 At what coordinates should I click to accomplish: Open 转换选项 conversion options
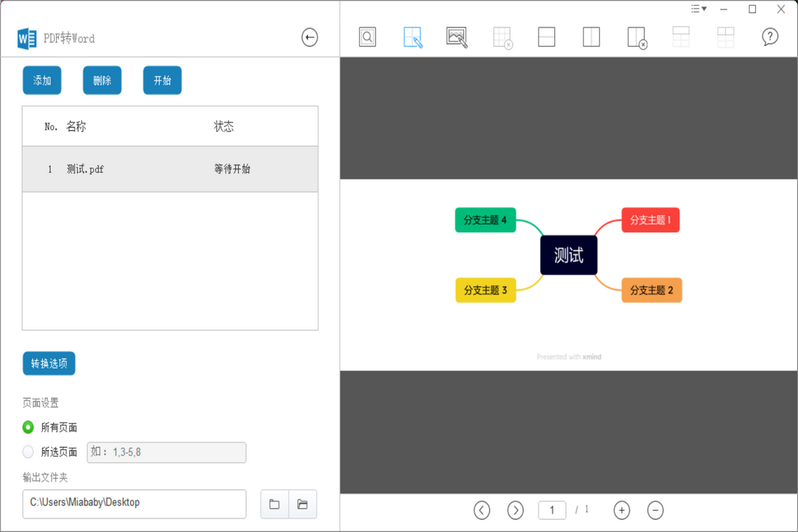click(48, 363)
